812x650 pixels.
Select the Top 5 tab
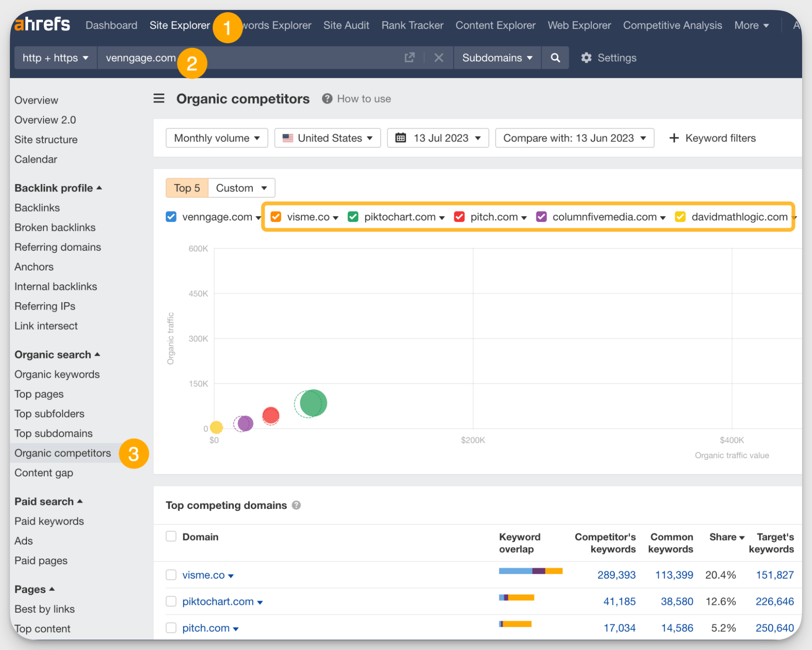tap(187, 188)
